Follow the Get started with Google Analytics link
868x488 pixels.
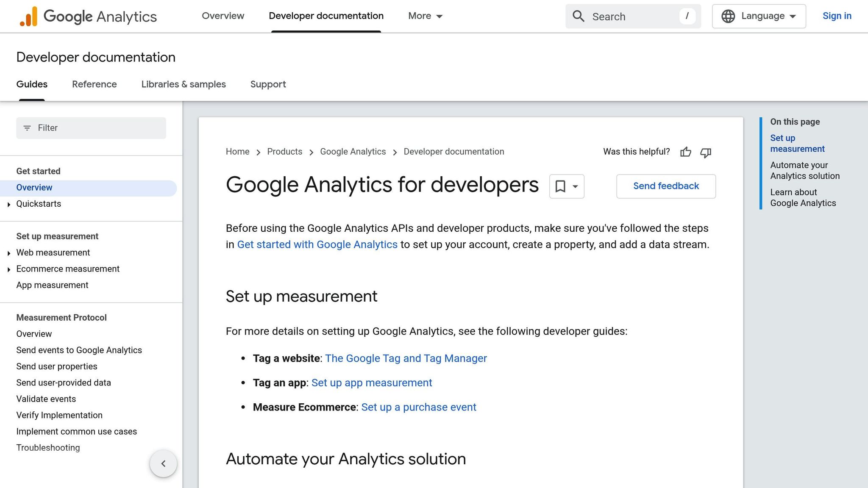coord(317,244)
